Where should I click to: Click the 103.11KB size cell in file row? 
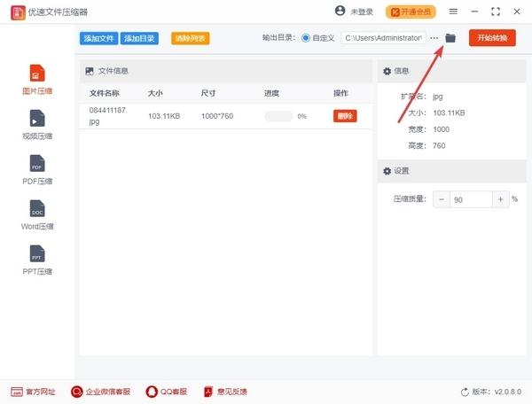(x=164, y=116)
